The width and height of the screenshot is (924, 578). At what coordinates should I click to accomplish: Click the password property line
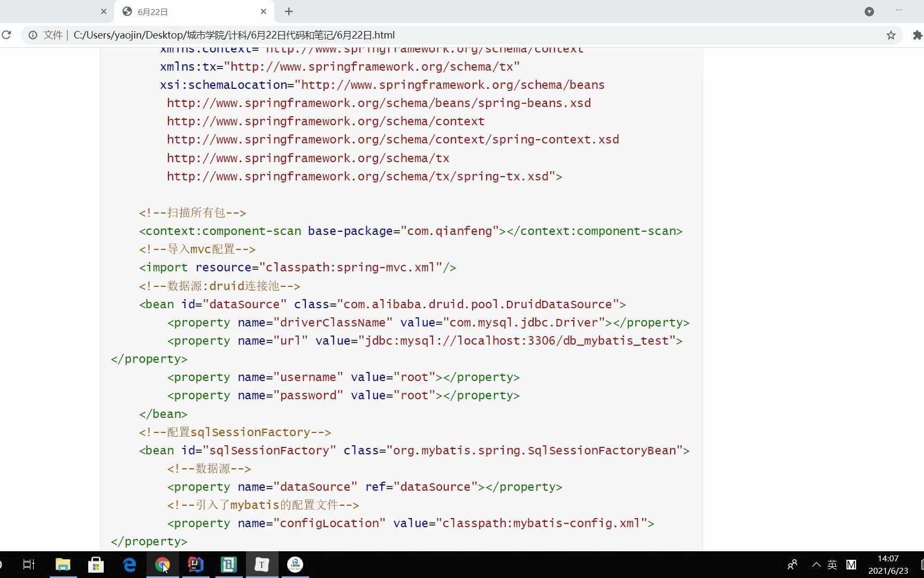pyautogui.click(x=343, y=396)
